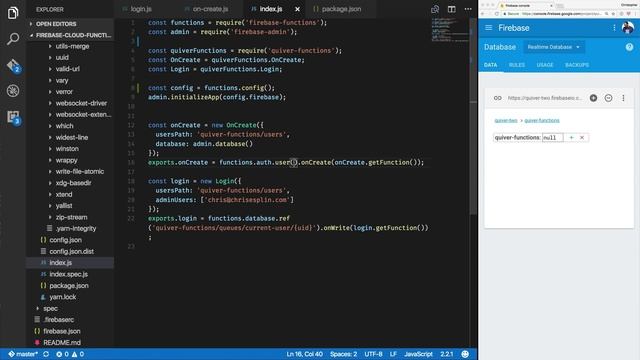Open the Firebase RULES tab

[517, 65]
